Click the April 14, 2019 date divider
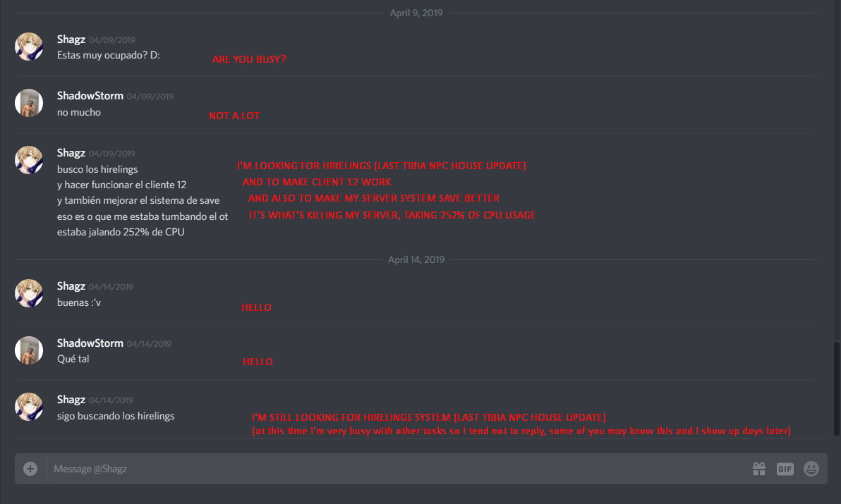The width and height of the screenshot is (841, 504). click(416, 260)
